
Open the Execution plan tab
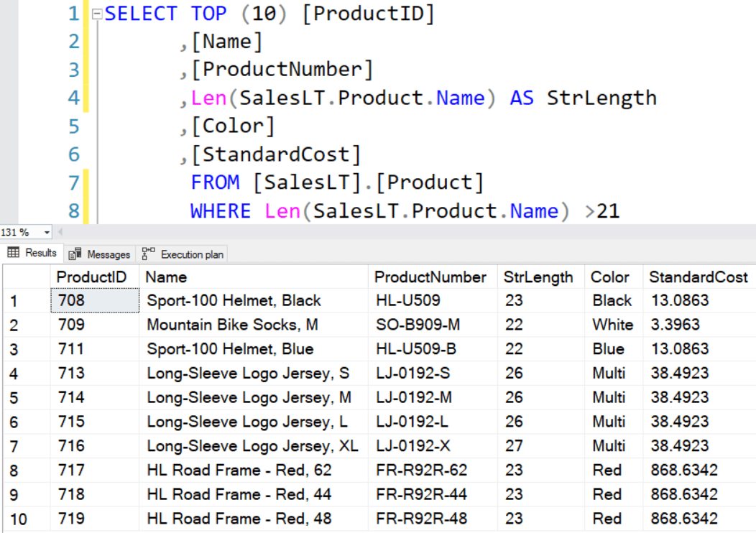(x=183, y=254)
